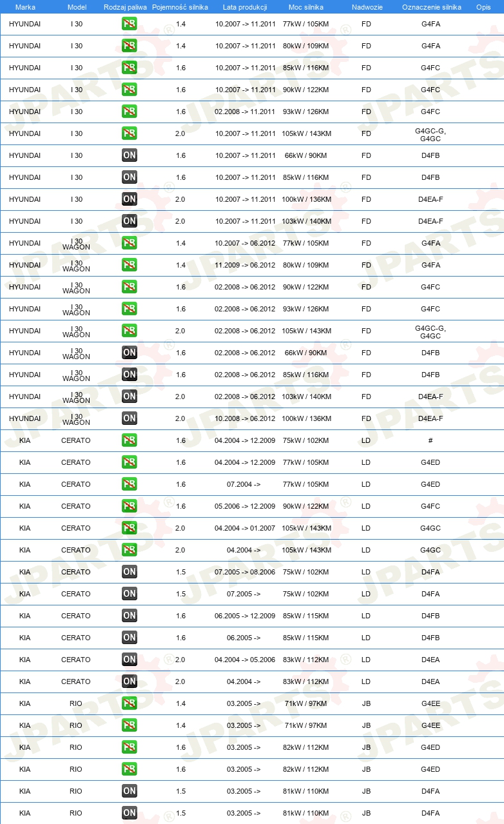Click the Moc silnika column header
The height and width of the screenshot is (824, 504).
click(305, 7)
